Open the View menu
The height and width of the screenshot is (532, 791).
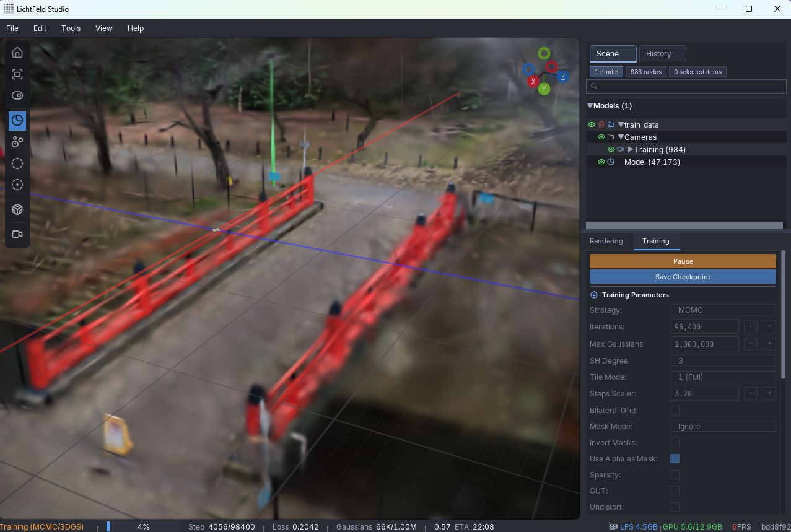tap(103, 28)
